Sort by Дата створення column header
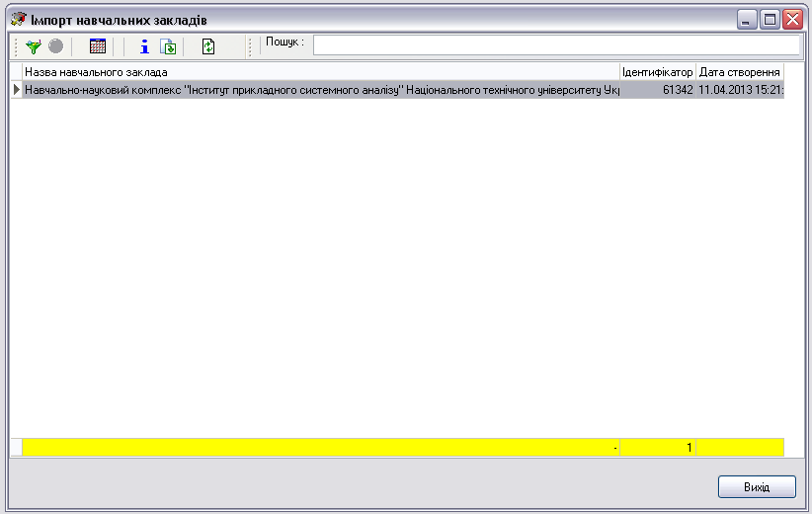 coord(740,72)
